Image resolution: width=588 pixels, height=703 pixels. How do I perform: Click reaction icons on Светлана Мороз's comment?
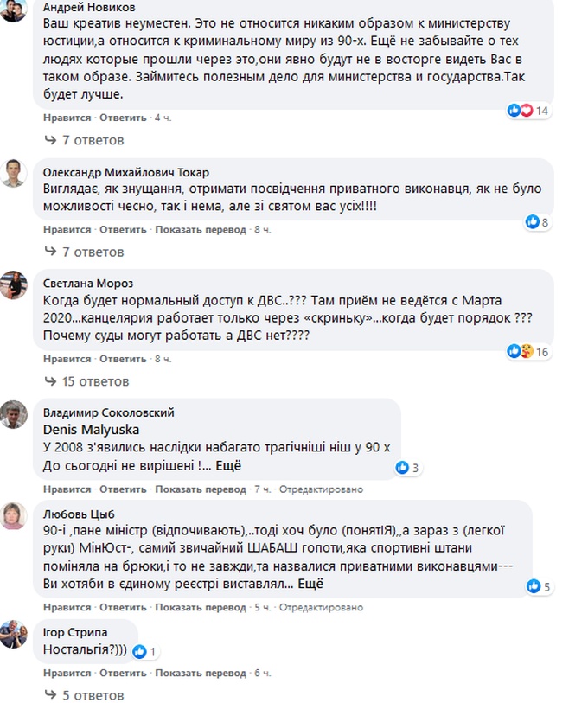click(x=521, y=351)
